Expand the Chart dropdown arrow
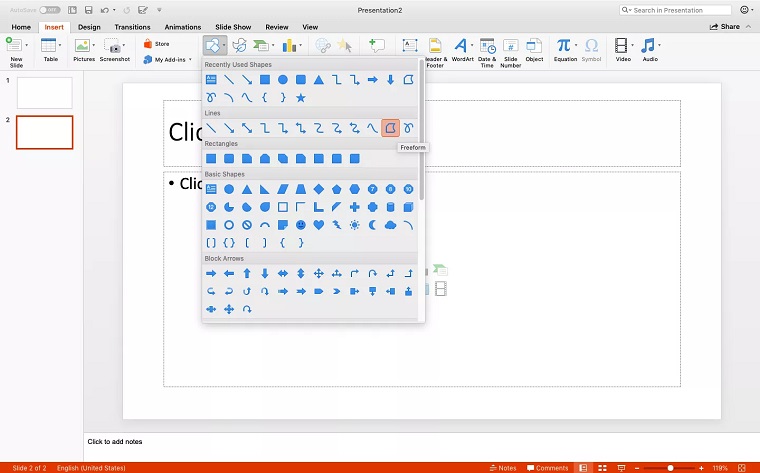The image size is (760, 473). click(301, 46)
